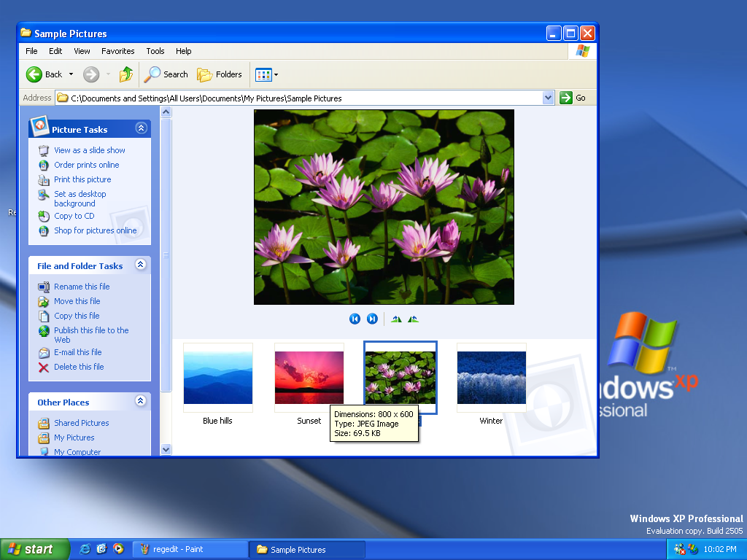747x560 pixels.
Task: Select the Sunset thumbnail
Action: click(x=309, y=378)
